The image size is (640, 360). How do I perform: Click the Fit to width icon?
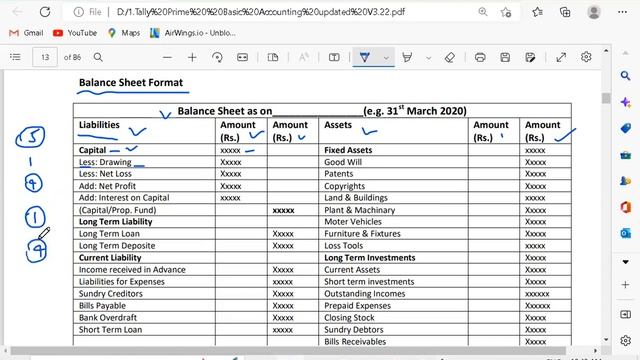[242, 58]
